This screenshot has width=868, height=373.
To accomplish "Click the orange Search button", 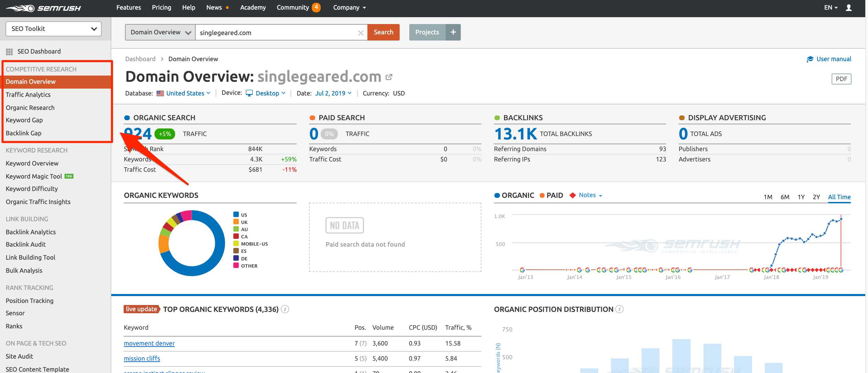I will click(x=384, y=32).
